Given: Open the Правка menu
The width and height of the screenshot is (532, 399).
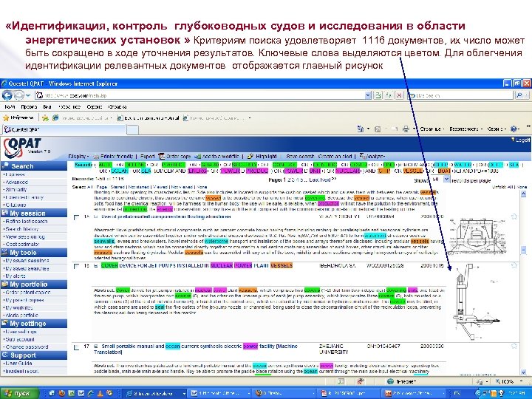Looking at the screenshot, I should point(29,106).
